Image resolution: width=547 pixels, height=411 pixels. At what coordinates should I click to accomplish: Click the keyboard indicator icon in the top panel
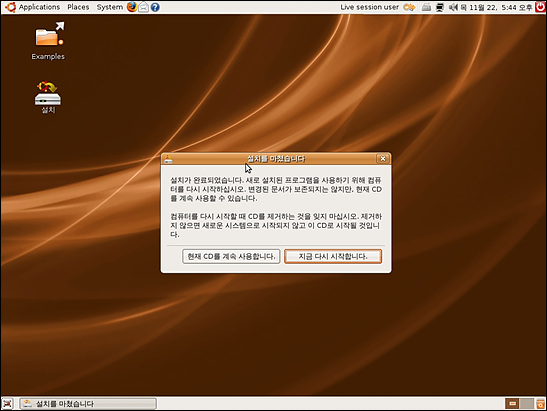tap(426, 7)
